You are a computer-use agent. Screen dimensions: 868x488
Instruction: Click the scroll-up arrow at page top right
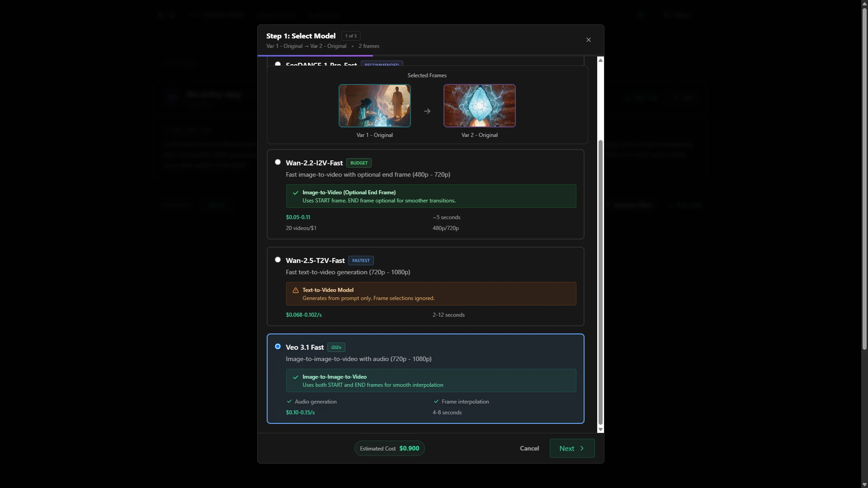[863, 3]
